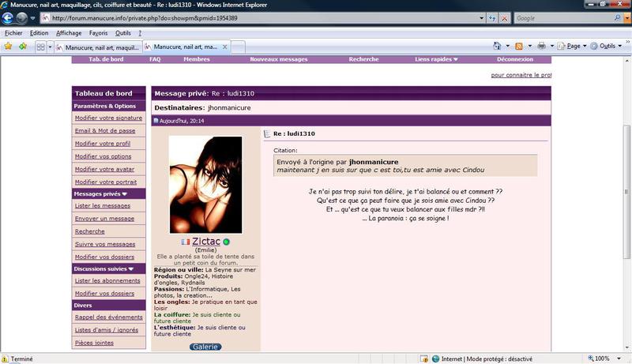
Task: Click the Home page icon
Action: (496, 47)
